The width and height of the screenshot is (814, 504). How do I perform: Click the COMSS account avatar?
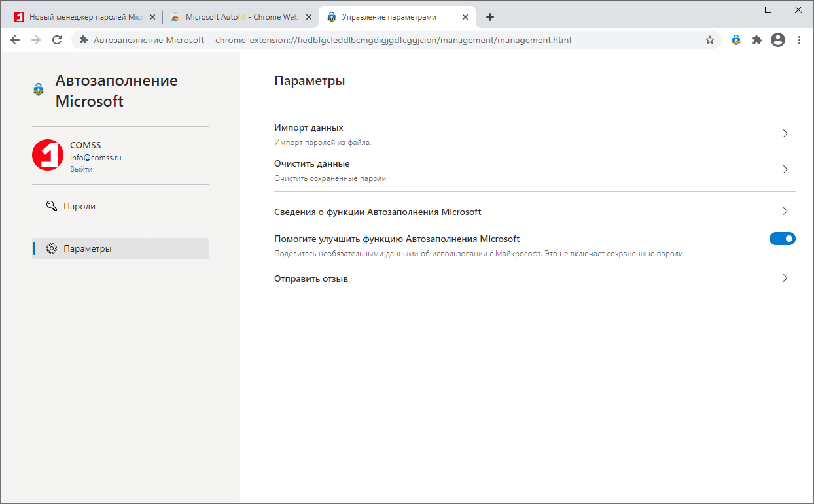point(48,155)
